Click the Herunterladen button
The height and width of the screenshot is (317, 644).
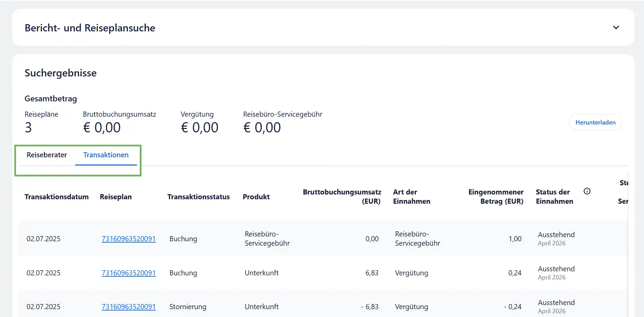click(x=595, y=123)
